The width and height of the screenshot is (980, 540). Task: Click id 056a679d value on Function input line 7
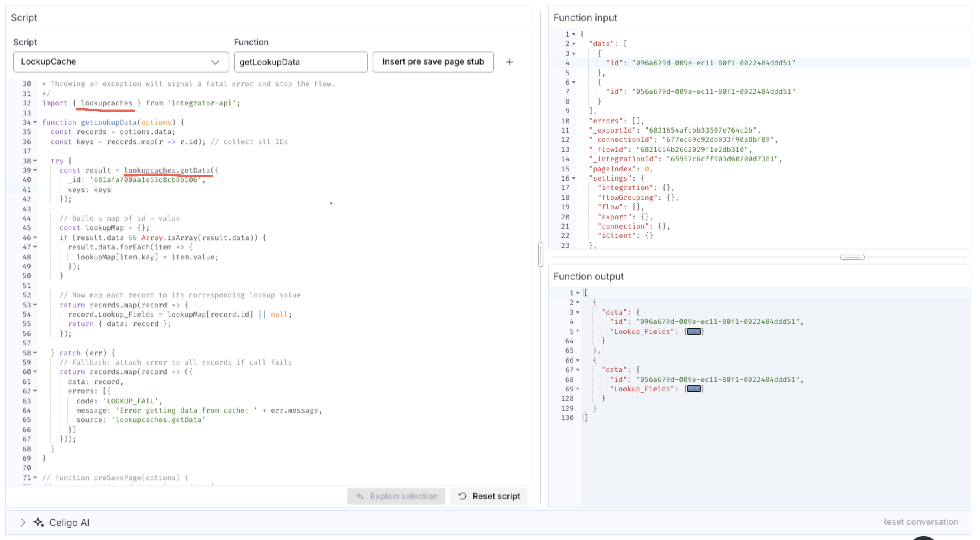click(x=714, y=92)
